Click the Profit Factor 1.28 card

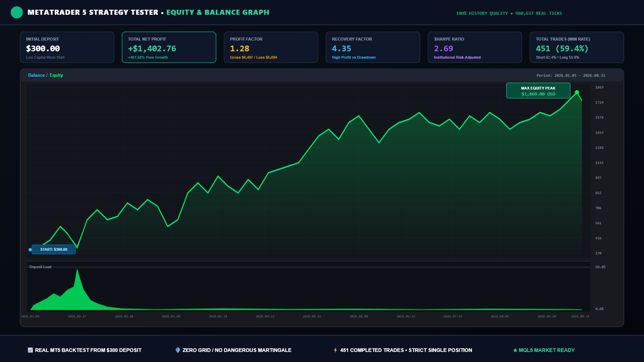271,47
